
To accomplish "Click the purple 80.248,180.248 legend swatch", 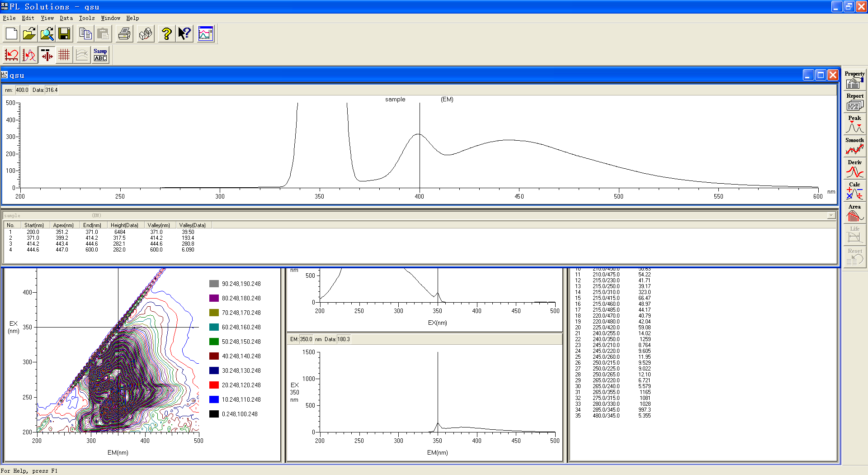I will pos(214,298).
